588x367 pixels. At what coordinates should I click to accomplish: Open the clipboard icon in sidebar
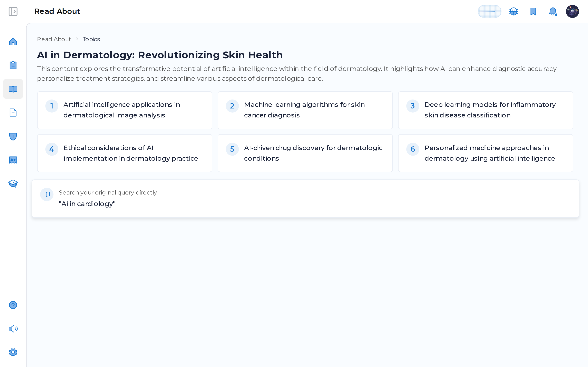(13, 65)
